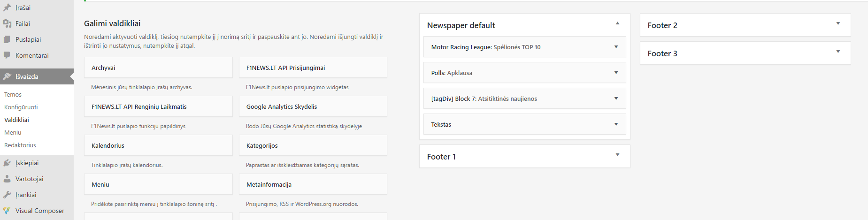This screenshot has height=220, width=868.
Task: Click the Visual Composer icon
Action: [x=7, y=211]
